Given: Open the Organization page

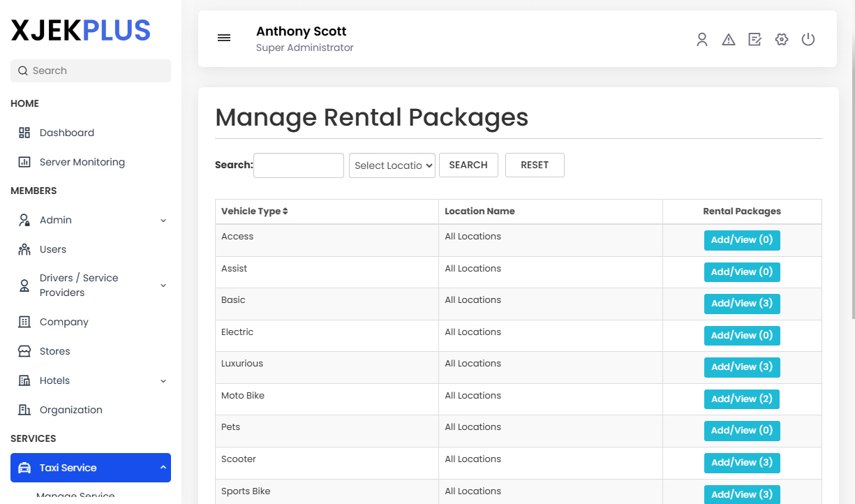Looking at the screenshot, I should [70, 410].
